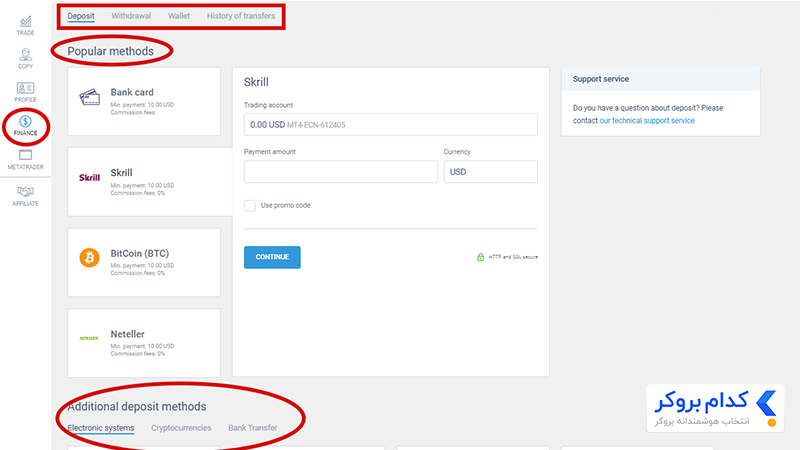800x450 pixels.
Task: Open the Wallet tab
Action: pos(179,16)
